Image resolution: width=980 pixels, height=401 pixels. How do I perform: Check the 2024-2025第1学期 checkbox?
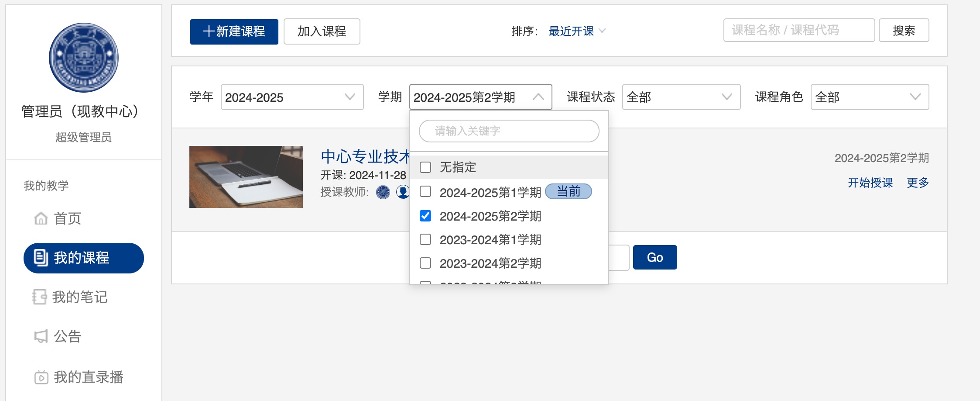click(425, 192)
